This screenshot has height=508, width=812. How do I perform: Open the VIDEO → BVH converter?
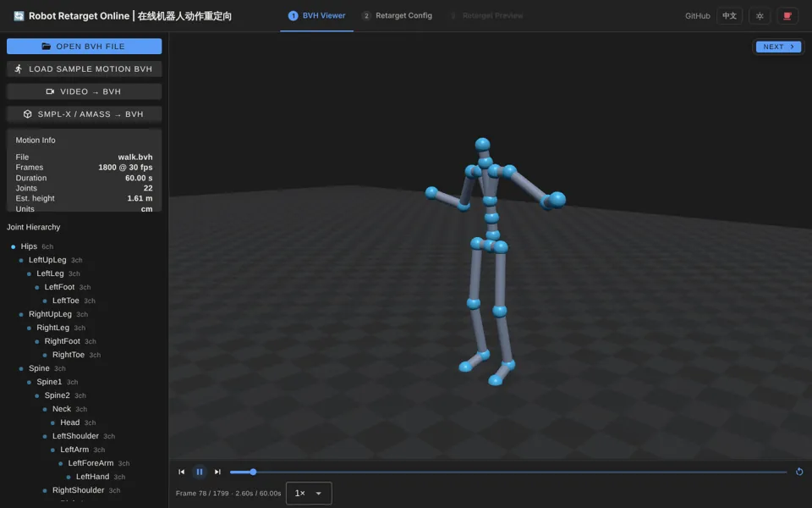(x=84, y=91)
